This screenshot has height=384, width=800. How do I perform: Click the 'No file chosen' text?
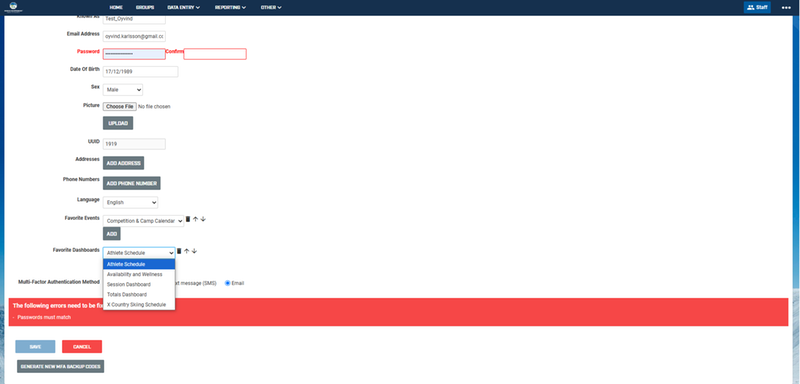click(155, 107)
